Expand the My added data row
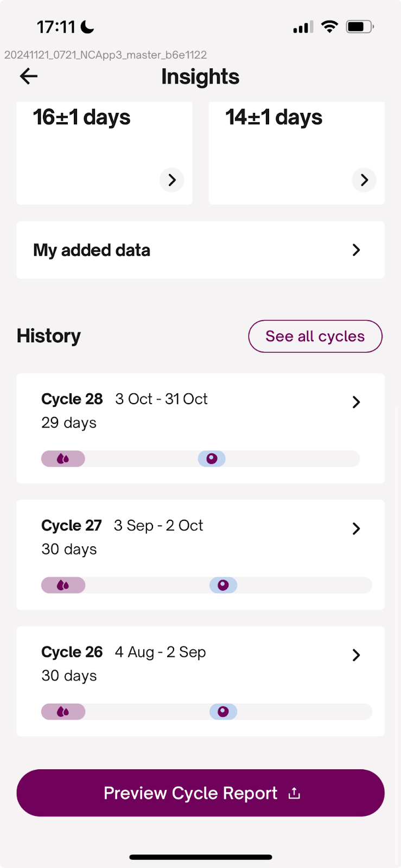The height and width of the screenshot is (868, 401). pos(356,250)
